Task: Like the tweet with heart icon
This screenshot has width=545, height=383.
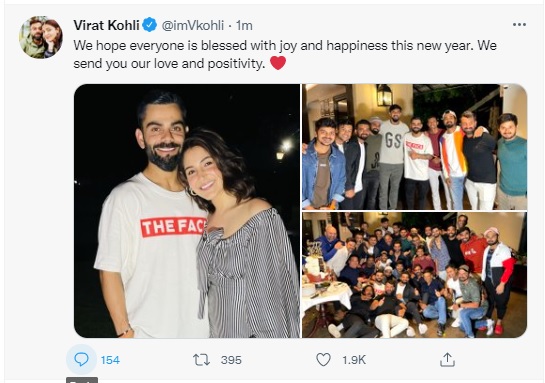Action: [x=323, y=360]
